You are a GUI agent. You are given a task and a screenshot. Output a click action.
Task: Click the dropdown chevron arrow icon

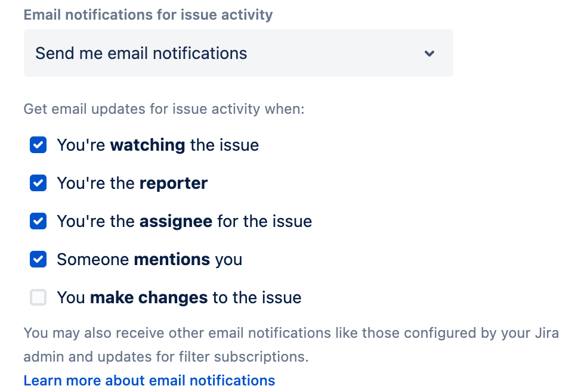pyautogui.click(x=429, y=53)
